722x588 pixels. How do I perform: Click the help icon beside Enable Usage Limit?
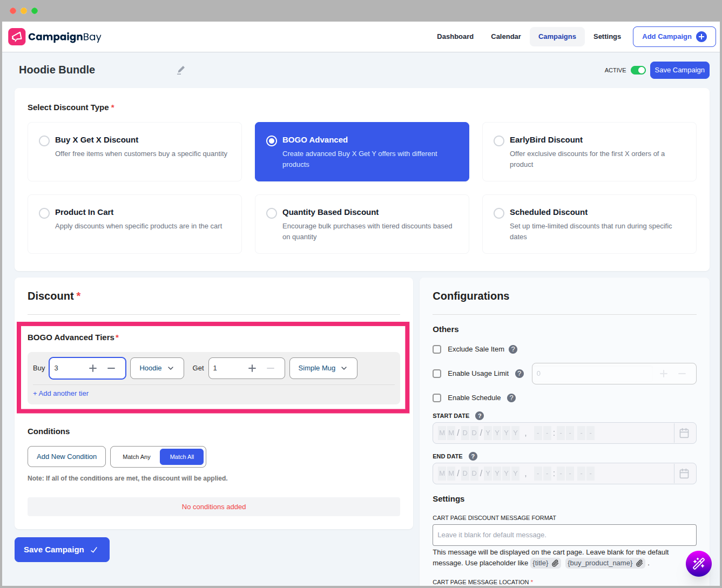point(519,374)
